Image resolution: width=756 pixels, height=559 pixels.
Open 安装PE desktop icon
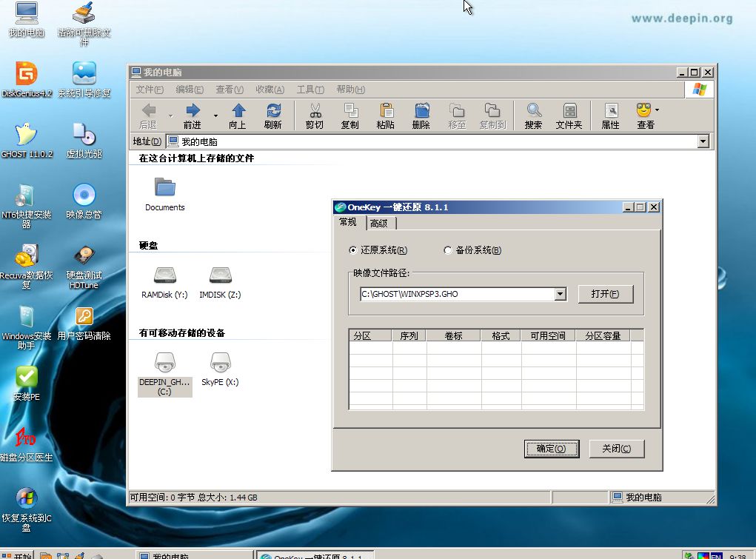pos(27,384)
